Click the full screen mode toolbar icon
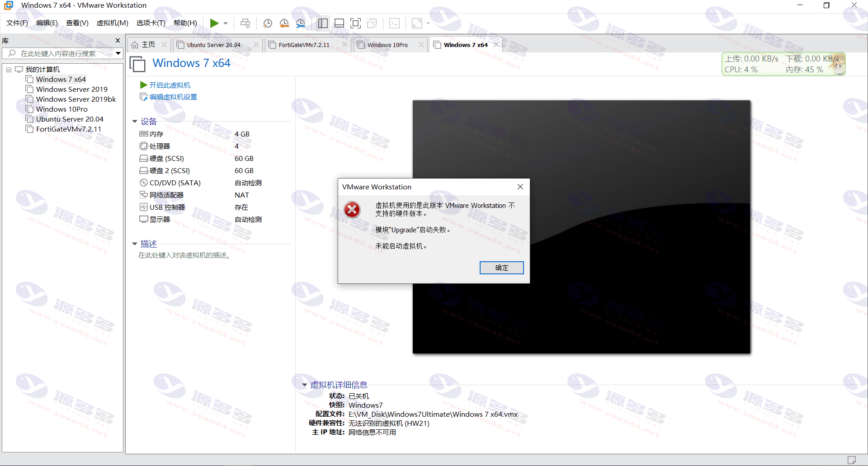The image size is (868, 466). click(356, 23)
